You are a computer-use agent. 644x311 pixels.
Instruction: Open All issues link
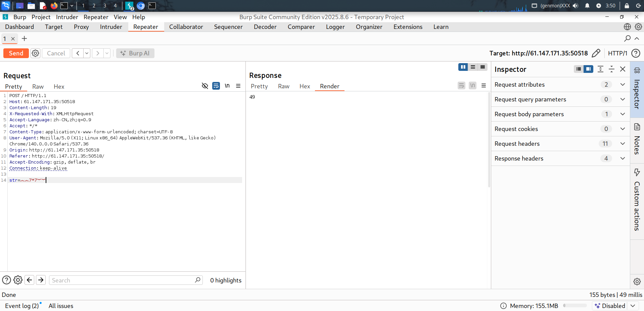[x=61, y=306]
